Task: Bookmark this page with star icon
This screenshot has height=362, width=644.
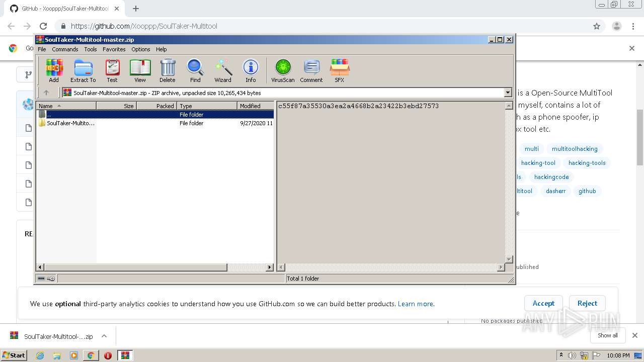Action: coord(597,26)
